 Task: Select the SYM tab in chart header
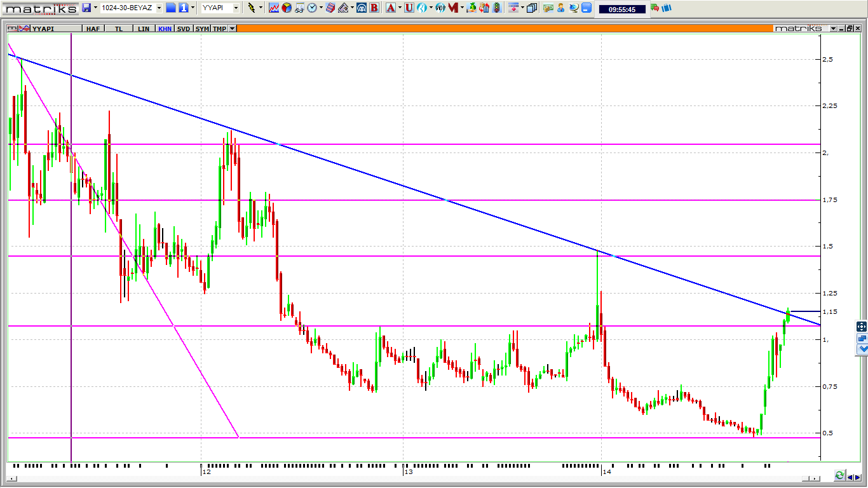pos(201,29)
